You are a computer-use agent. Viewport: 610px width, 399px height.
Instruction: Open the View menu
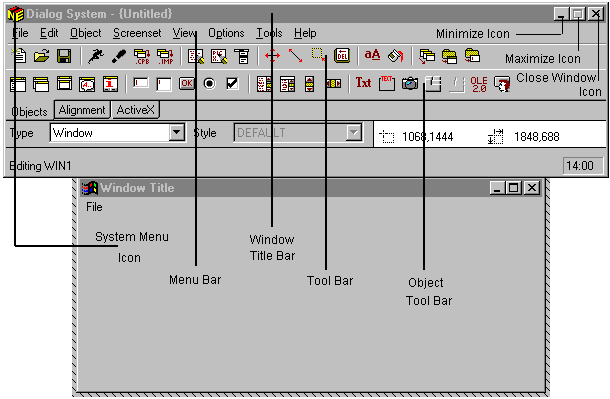tap(184, 33)
